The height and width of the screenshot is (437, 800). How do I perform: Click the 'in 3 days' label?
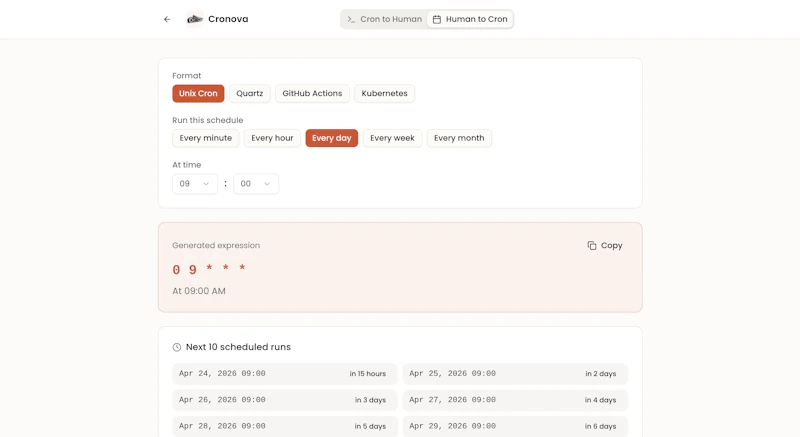coord(370,400)
